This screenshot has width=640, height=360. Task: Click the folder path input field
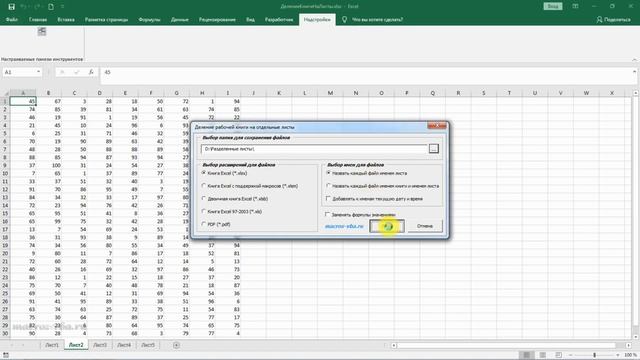tap(314, 149)
